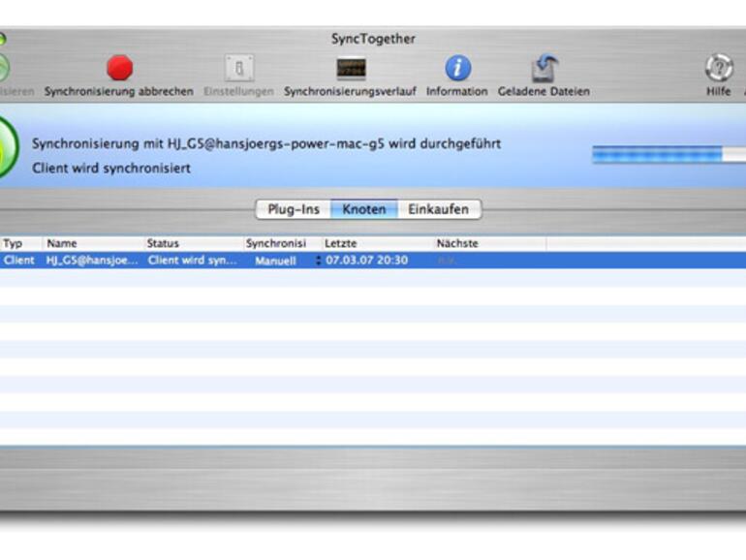Click the red Synchronisierung abbrechen stop icon
This screenshot has width=746, height=560.
119,68
